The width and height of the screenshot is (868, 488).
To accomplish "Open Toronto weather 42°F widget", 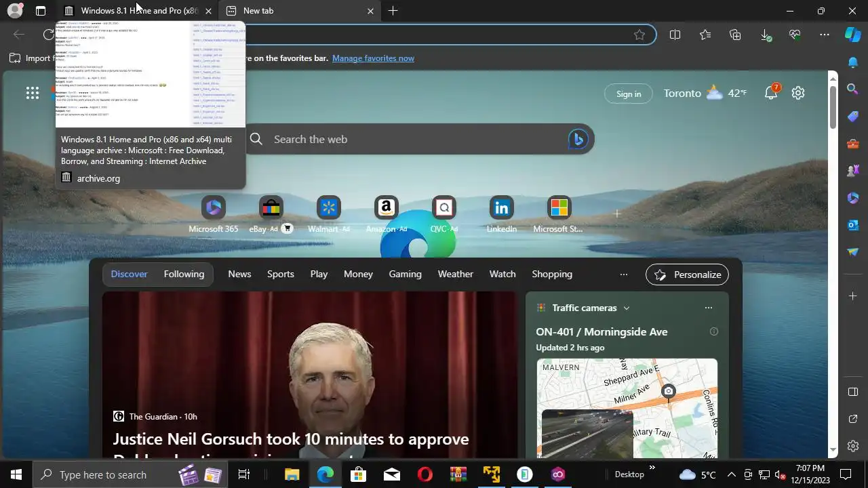I will click(705, 94).
